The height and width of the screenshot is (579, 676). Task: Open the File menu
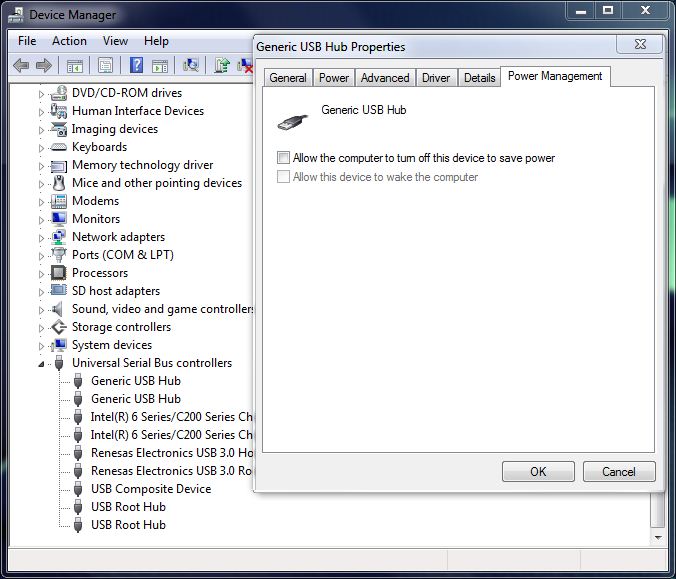27,41
